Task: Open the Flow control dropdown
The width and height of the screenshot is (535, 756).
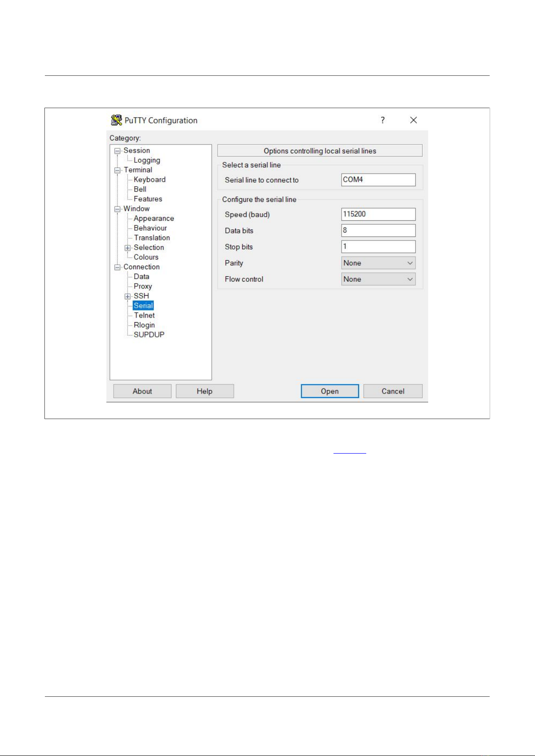Action: tap(378, 279)
